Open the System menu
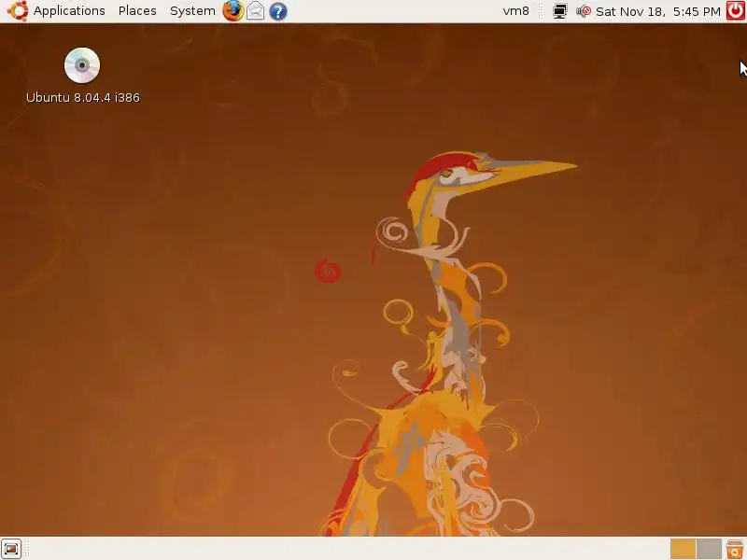 192,10
